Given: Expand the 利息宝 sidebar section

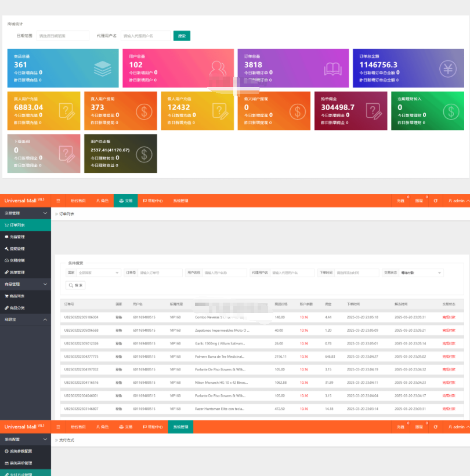Looking at the screenshot, I should tap(45, 319).
